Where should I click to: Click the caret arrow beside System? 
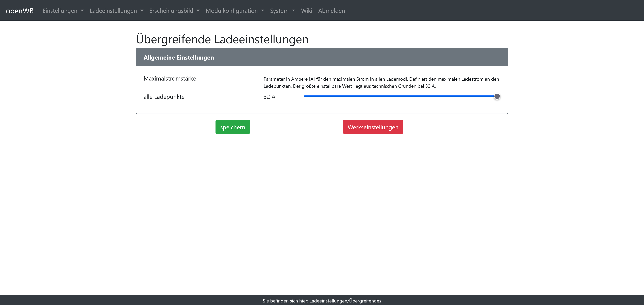coord(293,11)
